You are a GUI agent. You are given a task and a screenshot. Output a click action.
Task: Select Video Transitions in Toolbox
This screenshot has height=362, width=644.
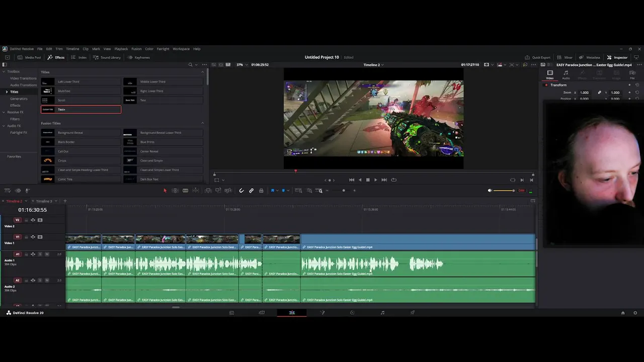point(23,78)
